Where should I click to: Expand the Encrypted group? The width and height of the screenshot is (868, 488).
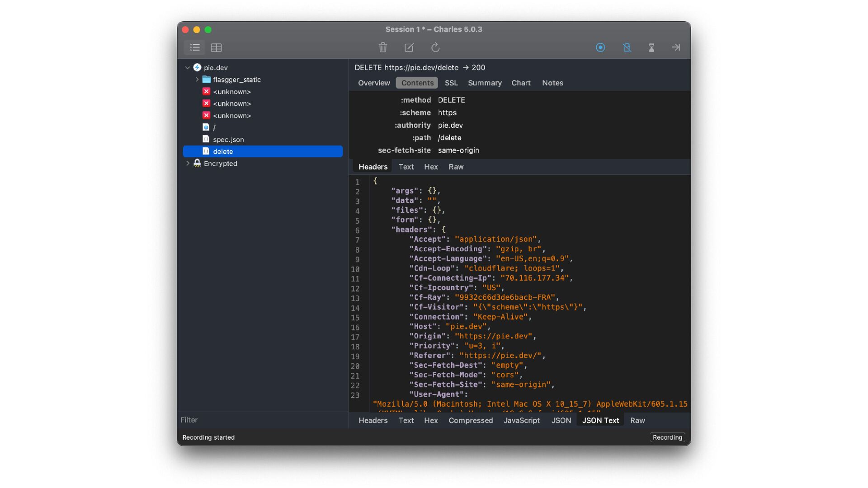[188, 164]
